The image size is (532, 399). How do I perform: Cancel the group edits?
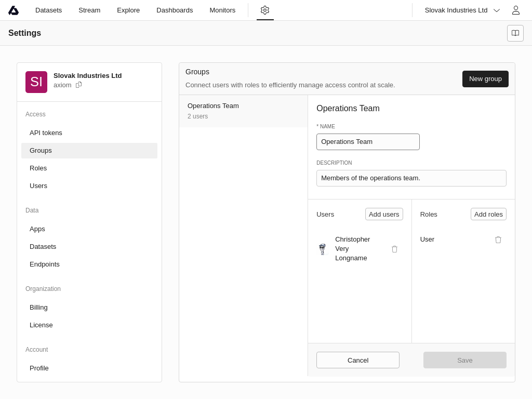[357, 360]
